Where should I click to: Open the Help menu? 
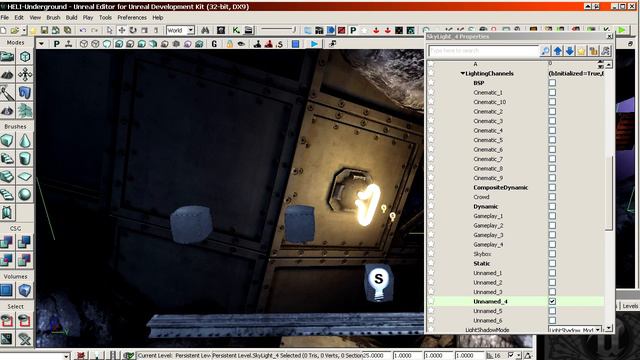click(158, 18)
